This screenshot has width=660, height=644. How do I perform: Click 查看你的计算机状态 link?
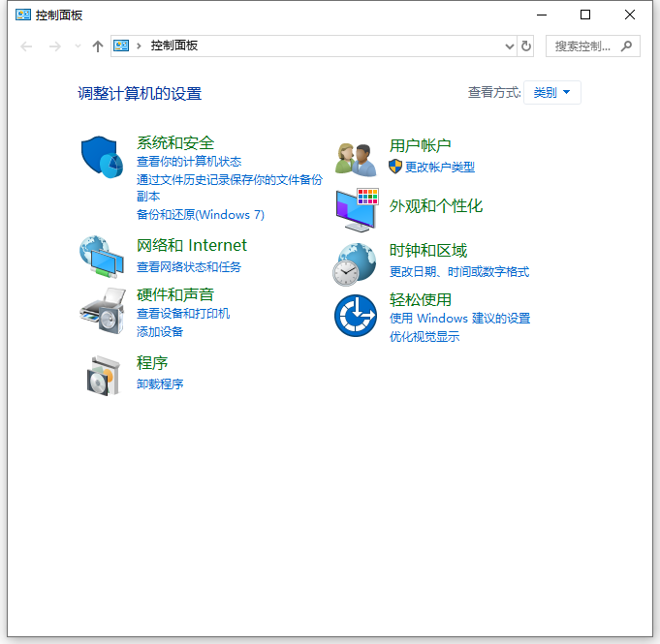(x=189, y=161)
